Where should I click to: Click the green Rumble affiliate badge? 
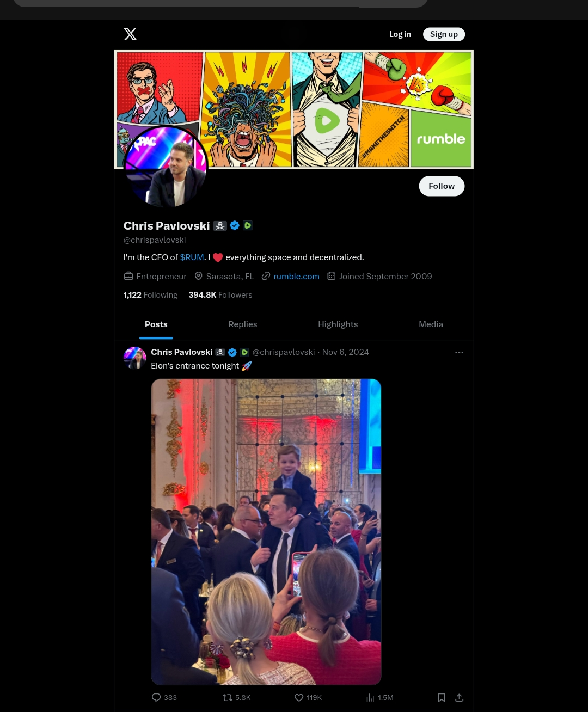click(248, 225)
